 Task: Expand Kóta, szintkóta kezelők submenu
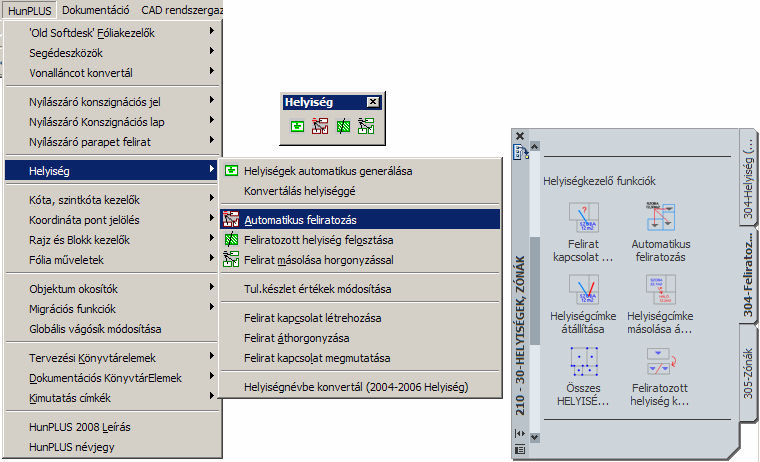pyautogui.click(x=111, y=200)
